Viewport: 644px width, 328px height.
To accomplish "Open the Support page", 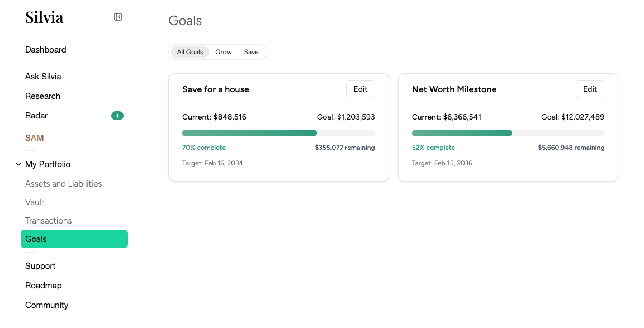I will pyautogui.click(x=40, y=266).
